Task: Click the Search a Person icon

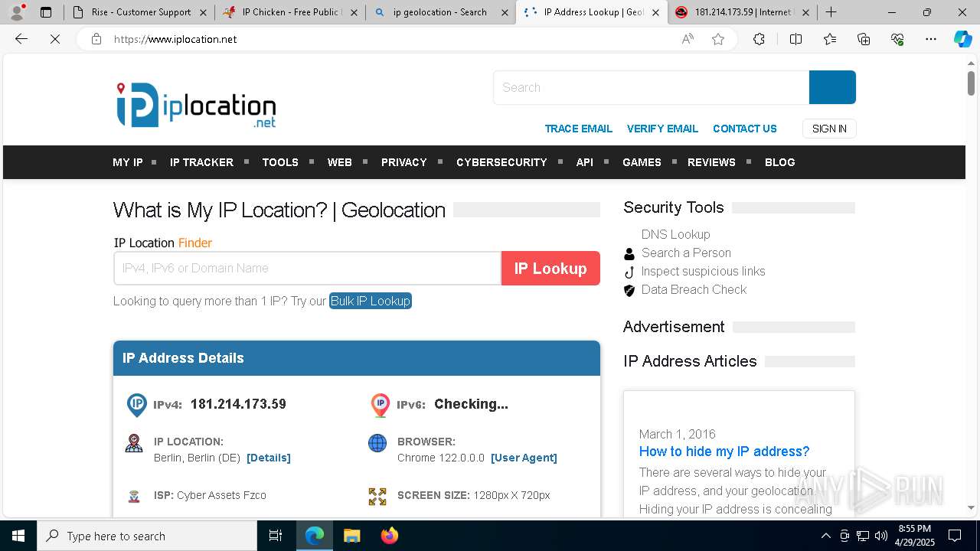Action: 629,253
